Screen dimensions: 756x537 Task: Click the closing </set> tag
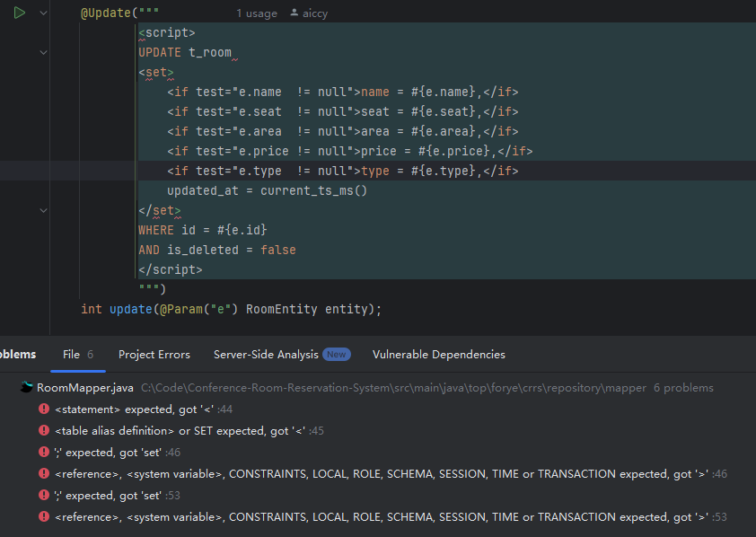click(160, 210)
